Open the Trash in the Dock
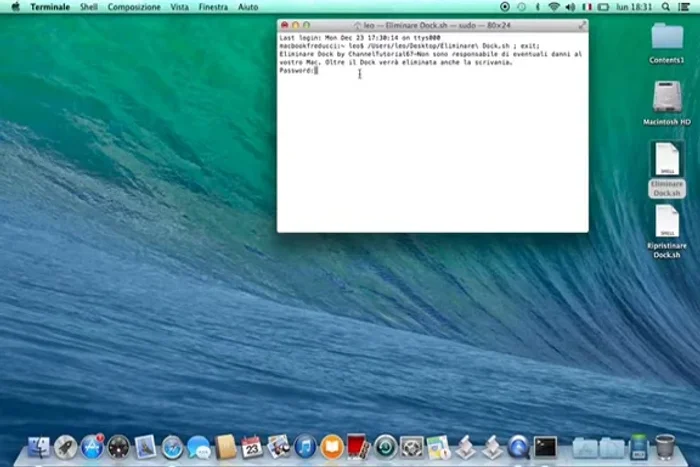700x467 pixels. 665,446
